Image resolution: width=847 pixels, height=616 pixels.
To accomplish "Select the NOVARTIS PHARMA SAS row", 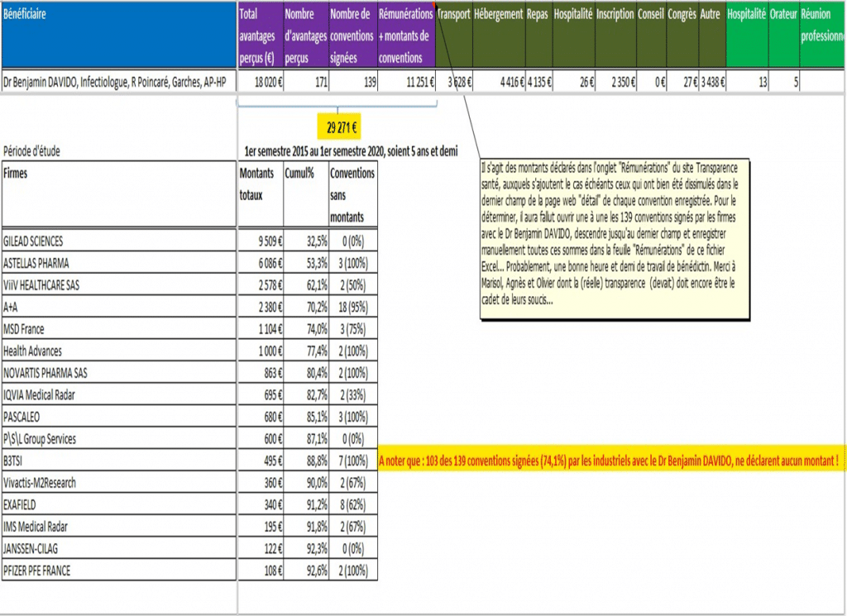I will 189,373.
